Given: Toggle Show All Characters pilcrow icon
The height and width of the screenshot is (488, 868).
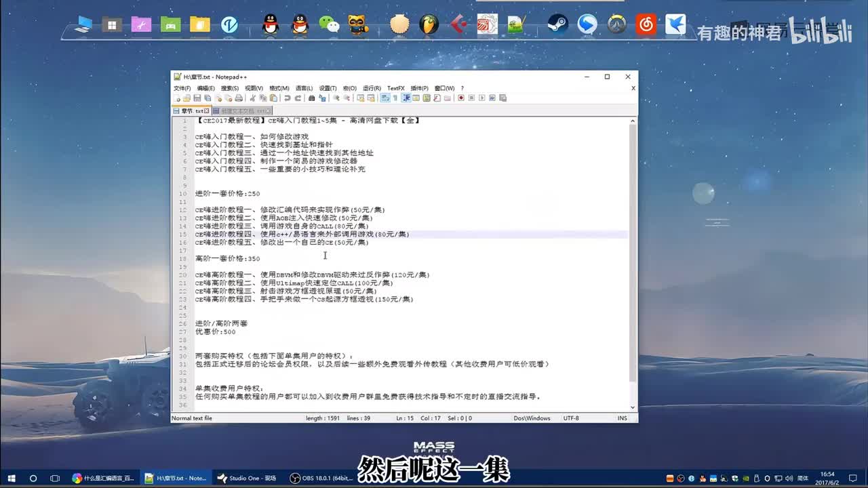Looking at the screenshot, I should [x=395, y=98].
